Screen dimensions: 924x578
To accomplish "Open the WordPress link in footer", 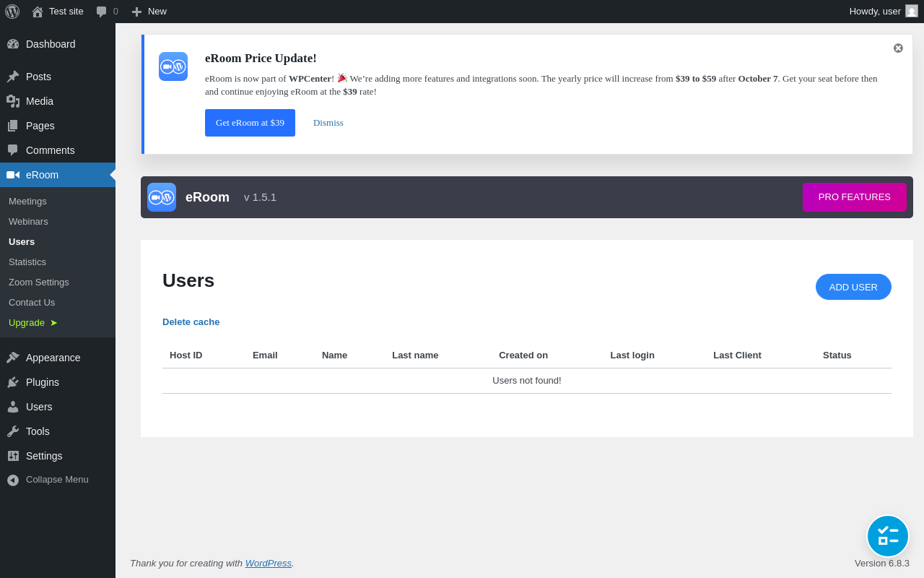I will (269, 564).
